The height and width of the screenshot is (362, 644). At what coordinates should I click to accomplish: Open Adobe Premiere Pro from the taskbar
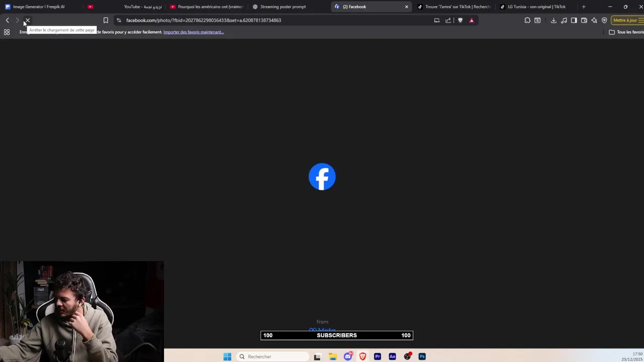point(377,356)
